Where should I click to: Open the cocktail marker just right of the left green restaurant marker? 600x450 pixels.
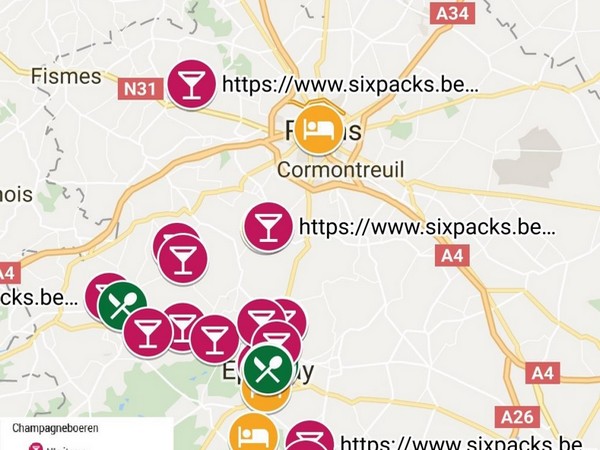click(148, 333)
